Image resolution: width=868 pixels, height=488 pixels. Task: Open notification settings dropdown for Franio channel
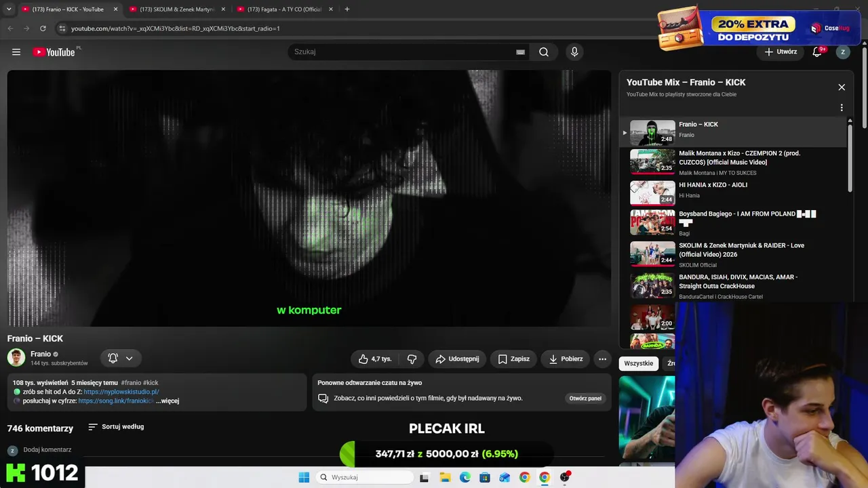[x=121, y=359]
